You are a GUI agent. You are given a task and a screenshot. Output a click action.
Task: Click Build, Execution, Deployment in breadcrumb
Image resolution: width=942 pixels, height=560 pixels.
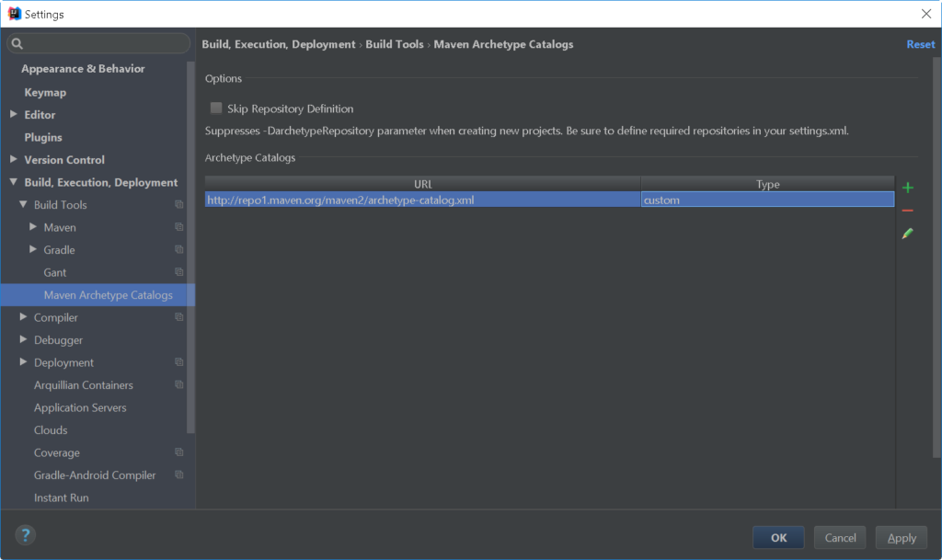pos(278,44)
